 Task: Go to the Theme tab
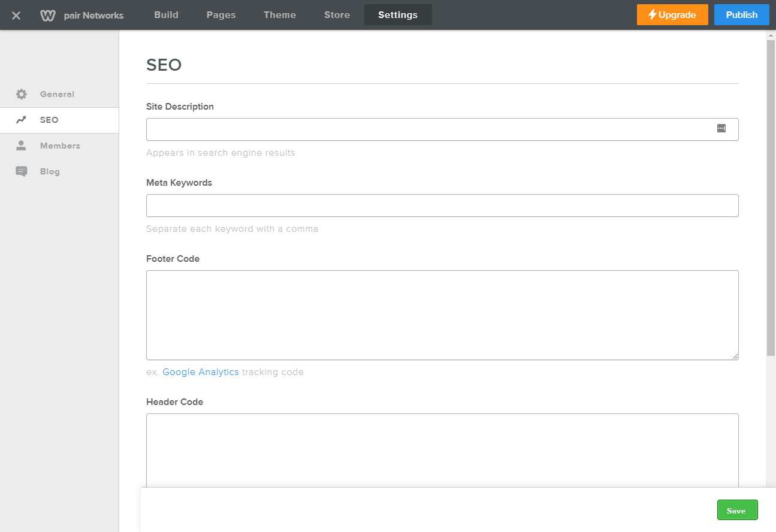tap(280, 15)
